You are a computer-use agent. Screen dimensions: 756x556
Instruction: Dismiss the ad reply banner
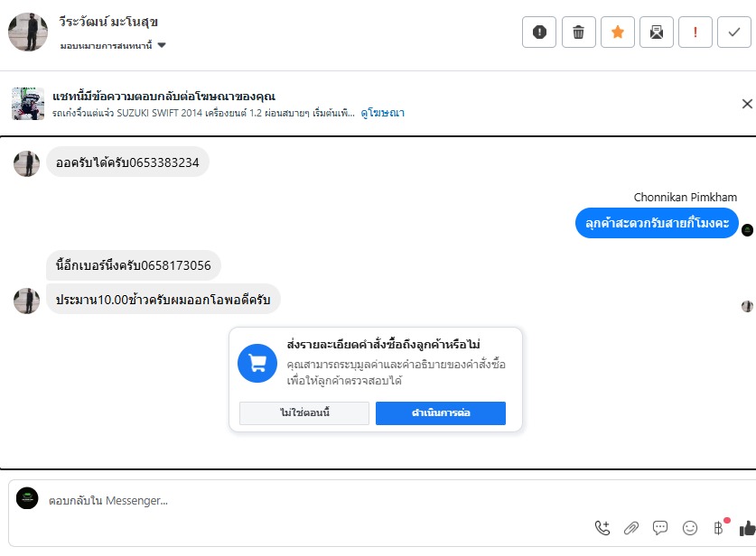(747, 104)
